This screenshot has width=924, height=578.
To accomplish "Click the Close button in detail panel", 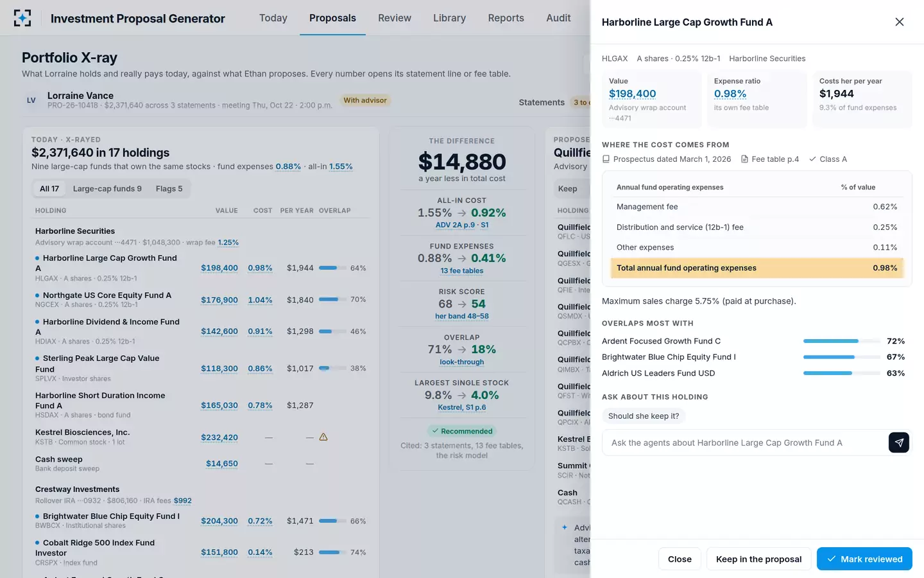I will [x=680, y=559].
